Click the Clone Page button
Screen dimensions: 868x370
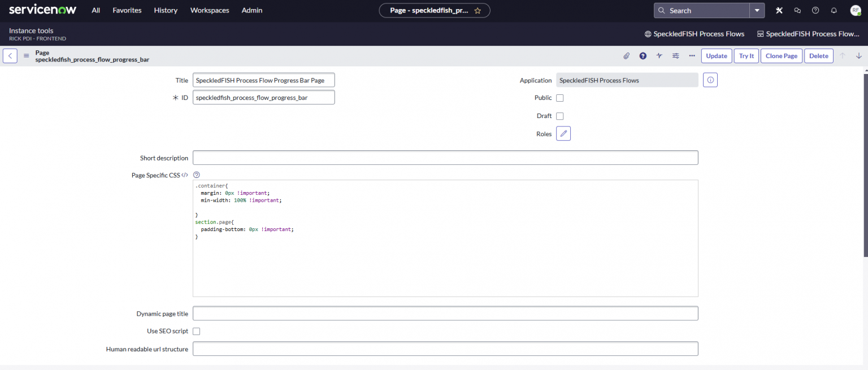[781, 55]
